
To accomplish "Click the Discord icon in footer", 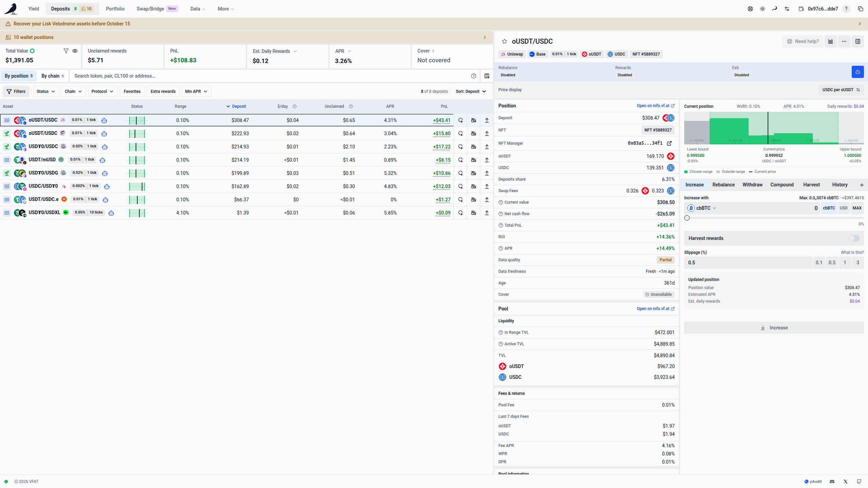I will tap(832, 482).
